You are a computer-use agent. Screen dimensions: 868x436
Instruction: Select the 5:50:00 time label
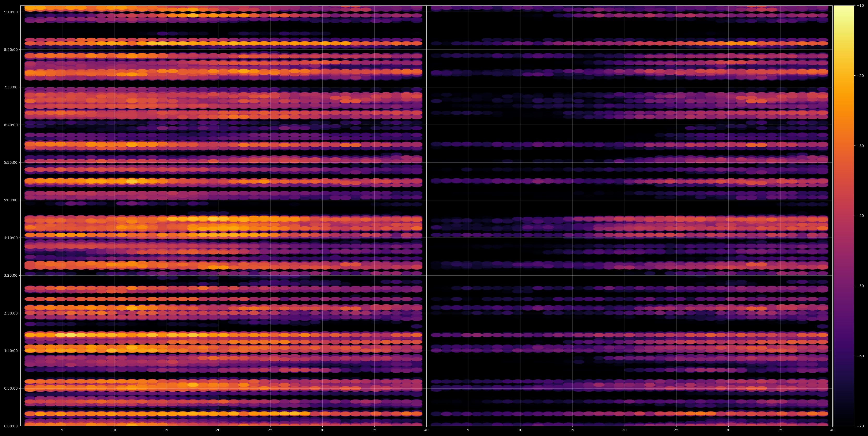pos(11,162)
